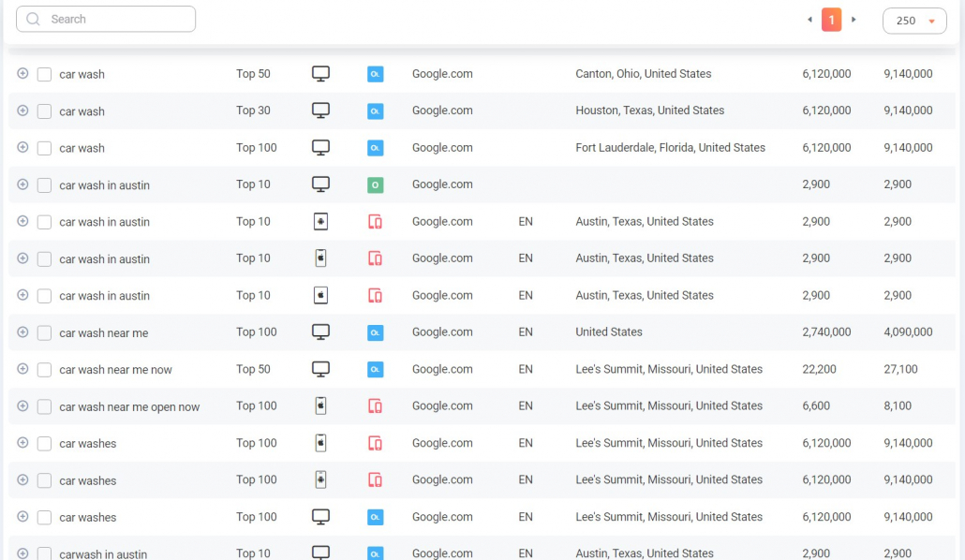Image resolution: width=965 pixels, height=560 pixels.
Task: Click the blue local search icon for car wash near me
Action: click(x=376, y=332)
